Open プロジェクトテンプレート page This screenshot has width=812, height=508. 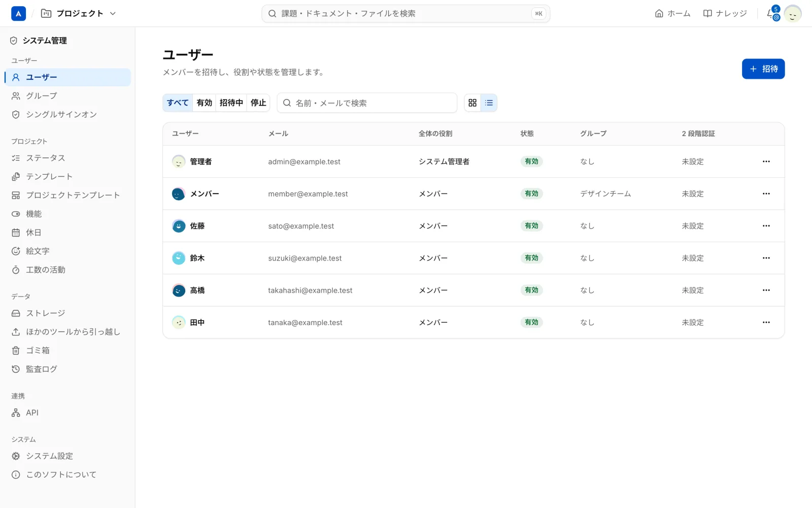pyautogui.click(x=67, y=195)
